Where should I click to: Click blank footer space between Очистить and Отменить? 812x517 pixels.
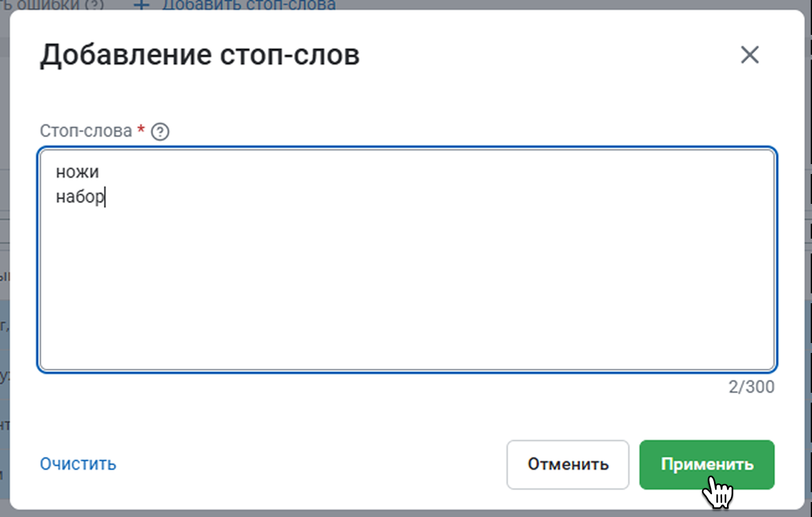tap(310, 464)
